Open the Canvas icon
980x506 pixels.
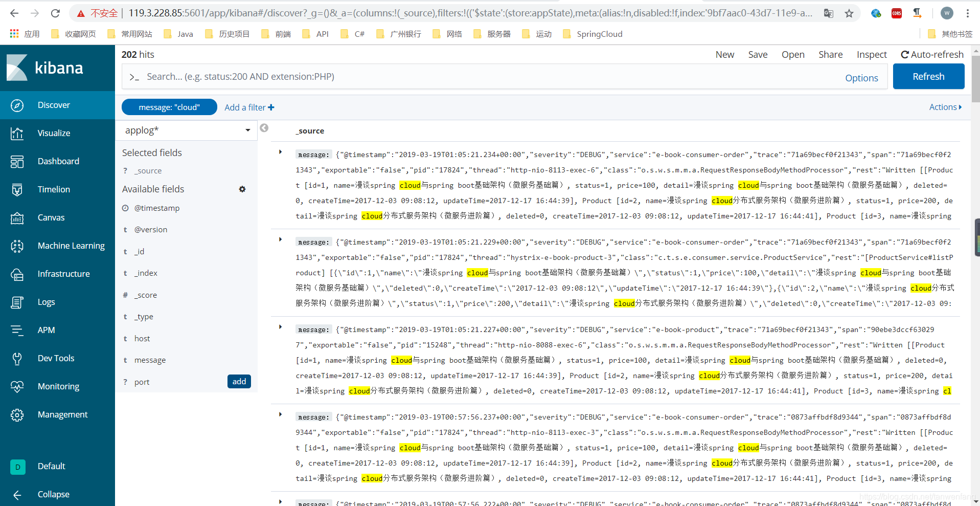(x=17, y=218)
